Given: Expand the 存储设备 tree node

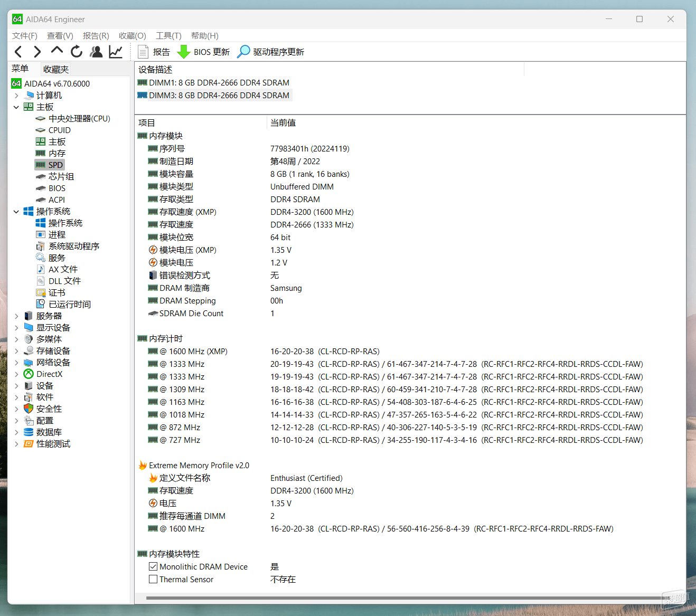Looking at the screenshot, I should [x=16, y=351].
